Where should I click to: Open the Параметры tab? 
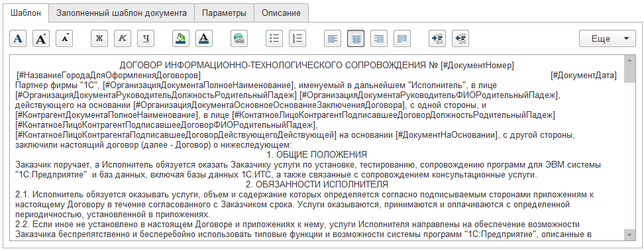tap(224, 13)
